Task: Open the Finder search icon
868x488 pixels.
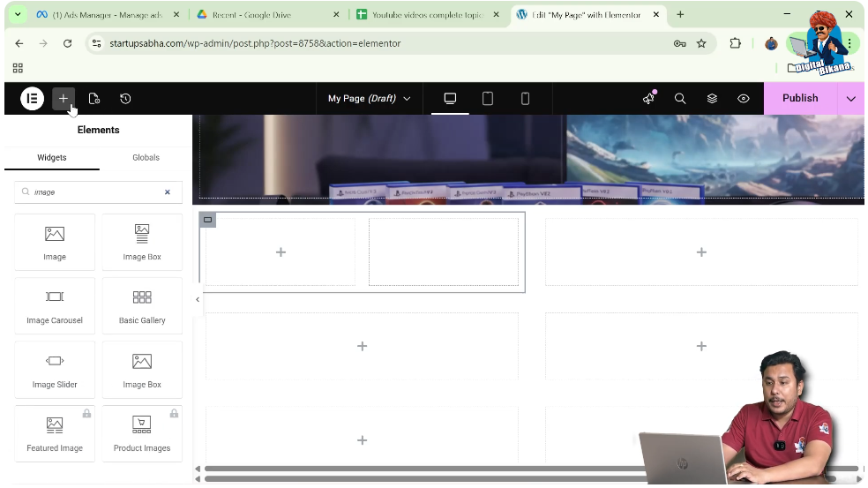Action: [x=680, y=99]
